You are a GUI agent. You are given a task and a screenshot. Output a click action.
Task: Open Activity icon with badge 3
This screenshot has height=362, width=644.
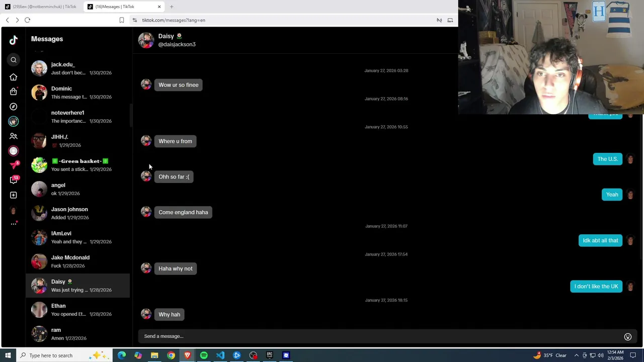[x=14, y=165]
